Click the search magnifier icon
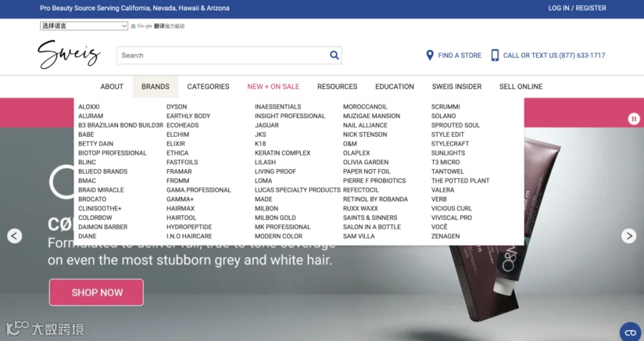 pos(334,55)
